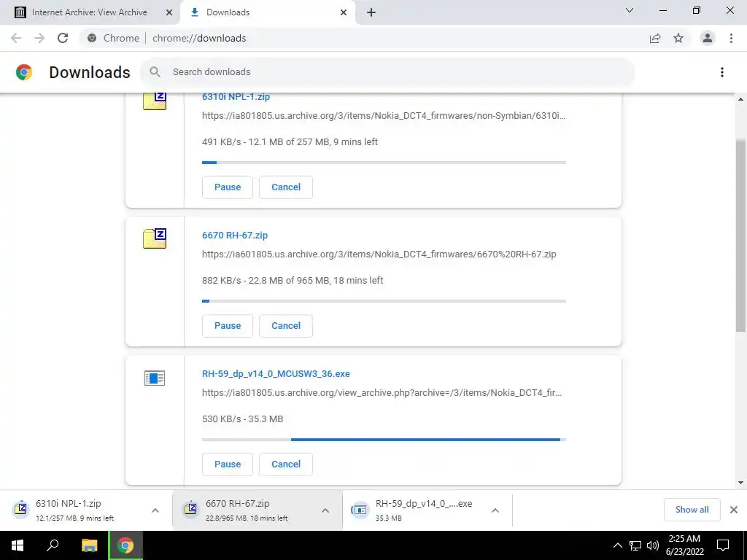Reload the page with the refresh icon
The width and height of the screenshot is (747, 560).
[x=63, y=38]
